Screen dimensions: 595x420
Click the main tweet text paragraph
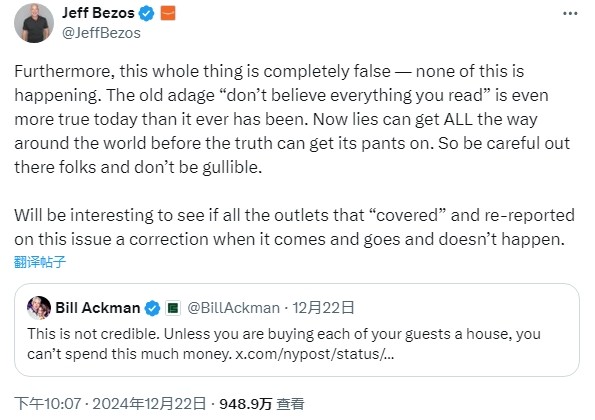coord(292,119)
